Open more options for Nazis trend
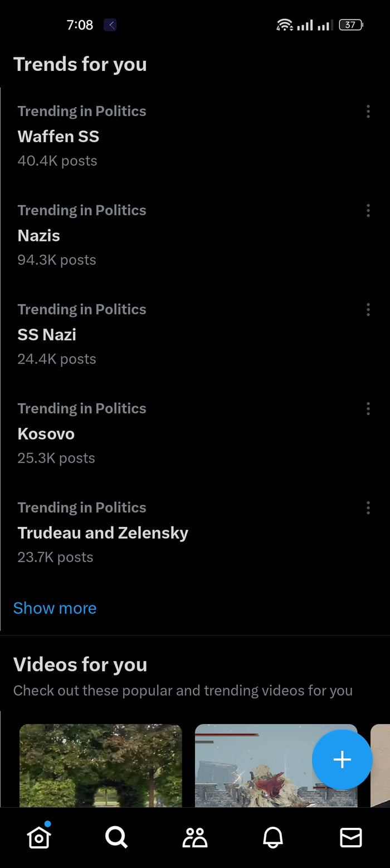The height and width of the screenshot is (868, 390). tap(368, 210)
